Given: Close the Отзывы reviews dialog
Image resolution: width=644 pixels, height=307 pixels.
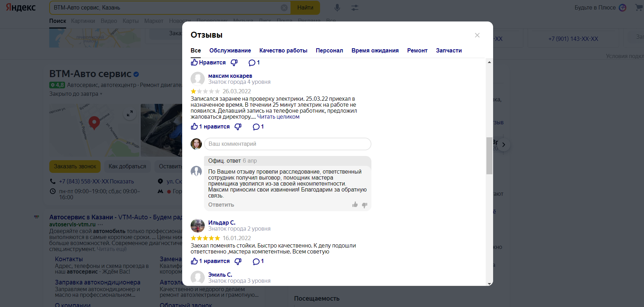Looking at the screenshot, I should [x=477, y=35].
